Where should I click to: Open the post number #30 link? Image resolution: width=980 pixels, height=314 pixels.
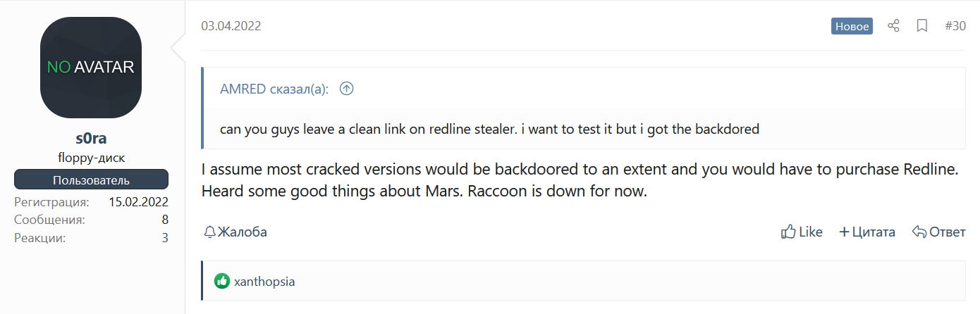tap(955, 26)
